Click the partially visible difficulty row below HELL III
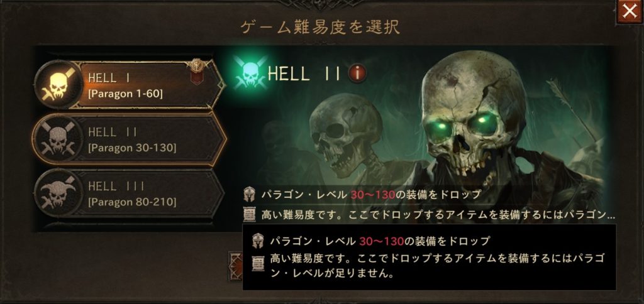 point(130,225)
